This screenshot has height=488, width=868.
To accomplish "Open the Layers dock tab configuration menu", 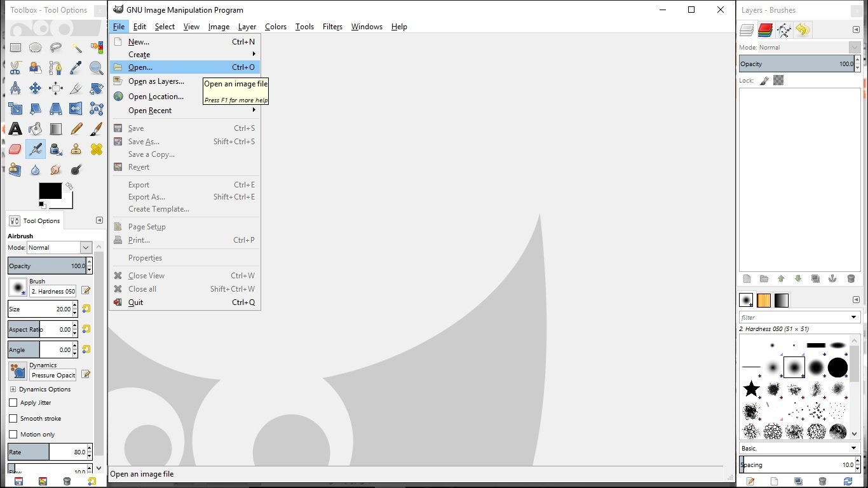I will (x=857, y=30).
